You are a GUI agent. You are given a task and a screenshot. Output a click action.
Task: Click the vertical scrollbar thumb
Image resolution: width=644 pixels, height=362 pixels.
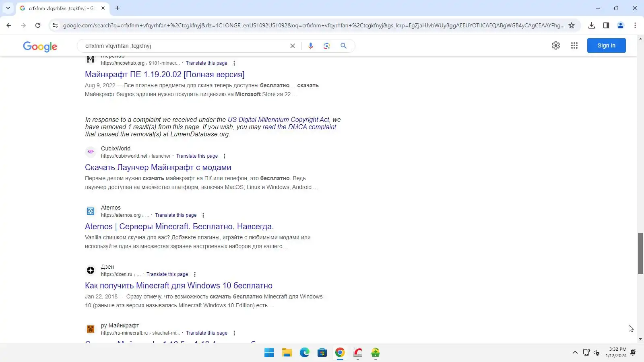click(x=640, y=253)
